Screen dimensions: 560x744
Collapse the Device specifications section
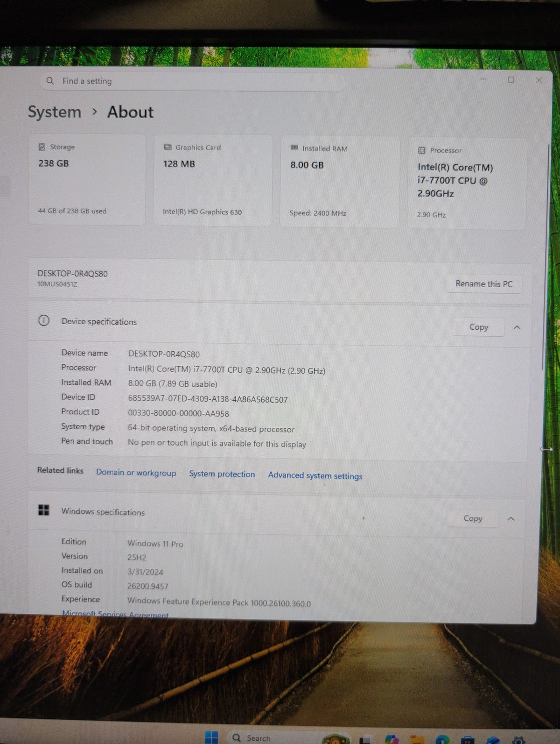[x=517, y=327]
